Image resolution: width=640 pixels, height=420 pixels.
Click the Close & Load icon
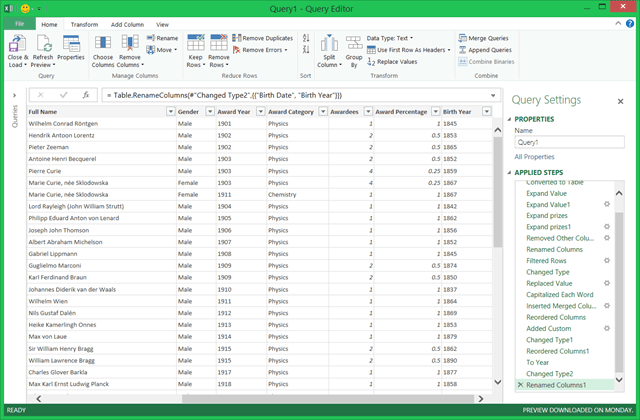coord(17,45)
